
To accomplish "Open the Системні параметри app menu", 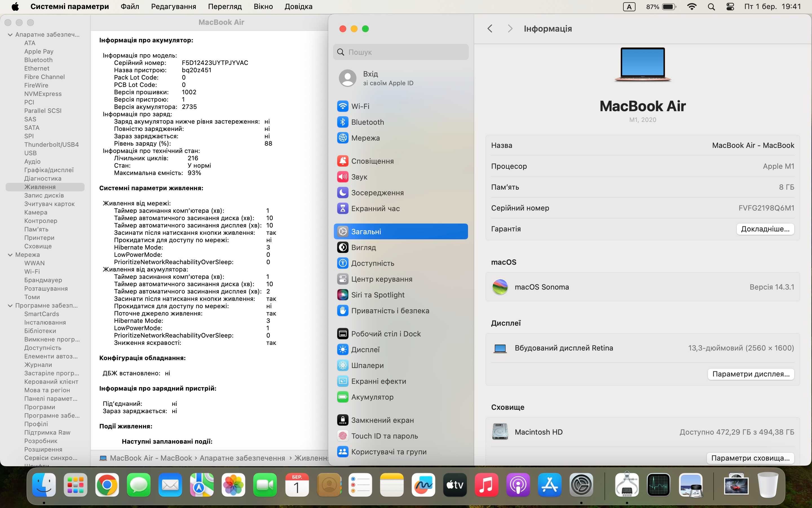I will click(x=69, y=6).
